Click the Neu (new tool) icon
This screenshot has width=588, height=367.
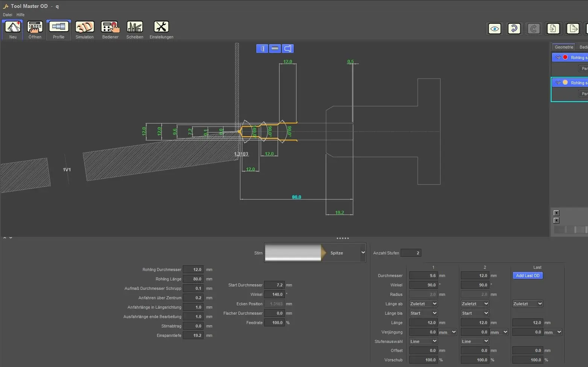click(13, 27)
